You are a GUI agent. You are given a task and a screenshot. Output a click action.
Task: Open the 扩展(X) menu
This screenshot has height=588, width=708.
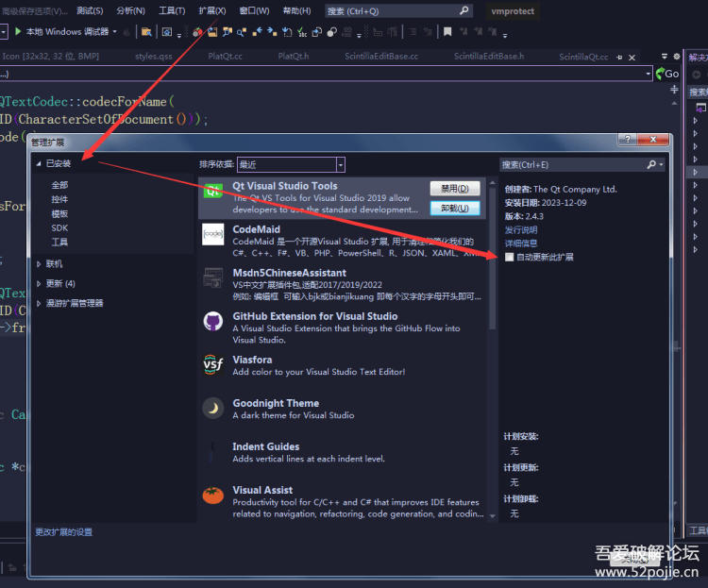(x=212, y=10)
